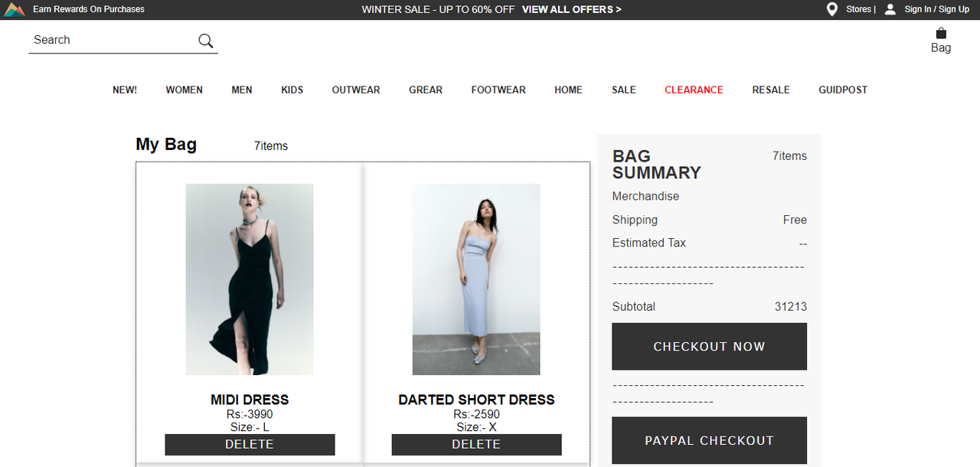Click the Midi Dress product image
Viewport: 980px width, 467px height.
click(x=250, y=279)
